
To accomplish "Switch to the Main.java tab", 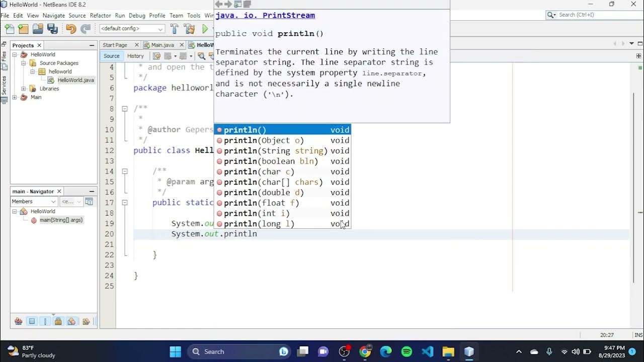I will 163,45.
